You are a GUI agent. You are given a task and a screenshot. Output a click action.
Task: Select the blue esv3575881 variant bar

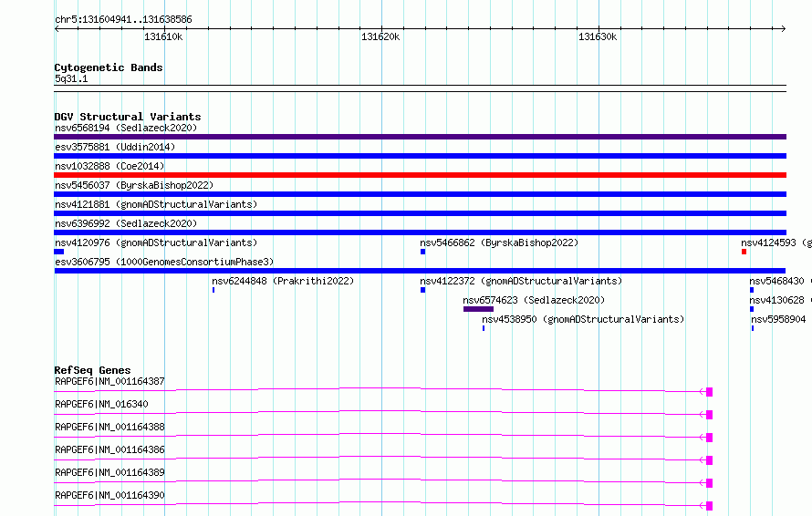point(420,156)
